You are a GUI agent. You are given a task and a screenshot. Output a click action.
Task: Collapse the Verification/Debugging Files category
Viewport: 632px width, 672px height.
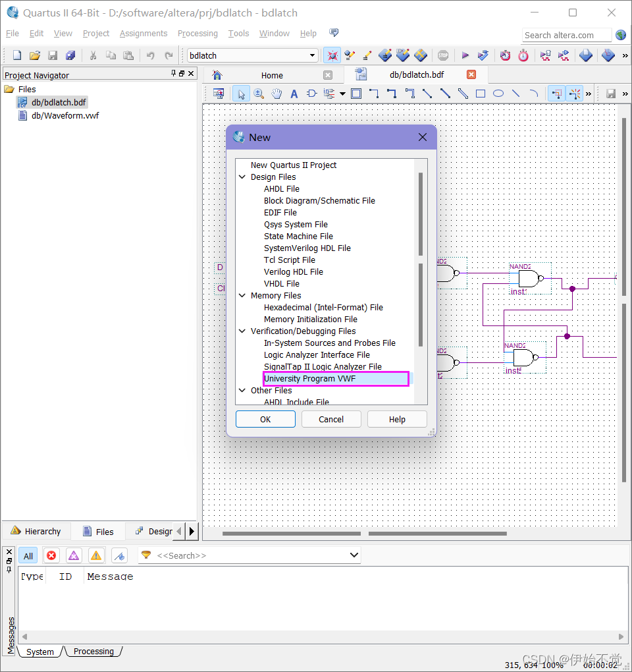[x=242, y=331]
